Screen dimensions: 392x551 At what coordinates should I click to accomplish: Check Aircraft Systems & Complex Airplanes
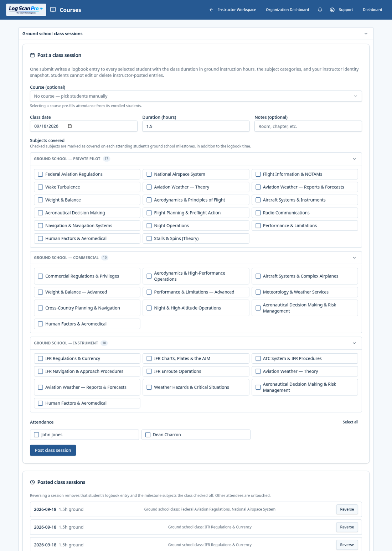point(258,276)
